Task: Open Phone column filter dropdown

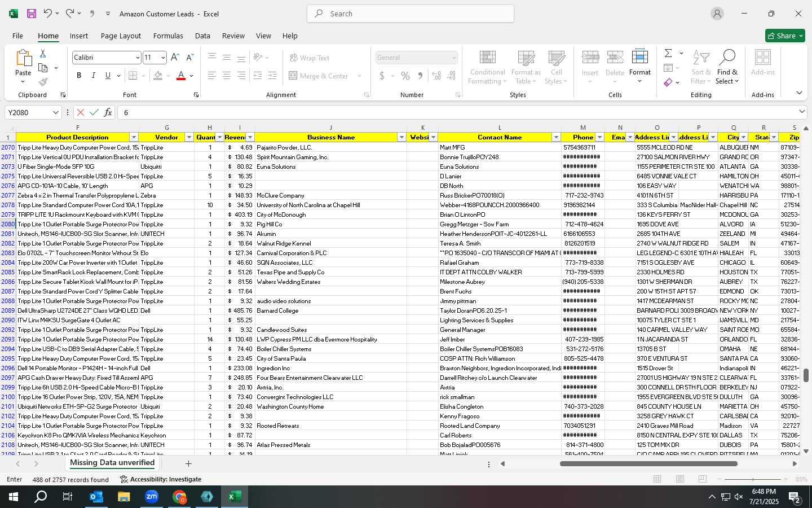Action: pyautogui.click(x=599, y=137)
